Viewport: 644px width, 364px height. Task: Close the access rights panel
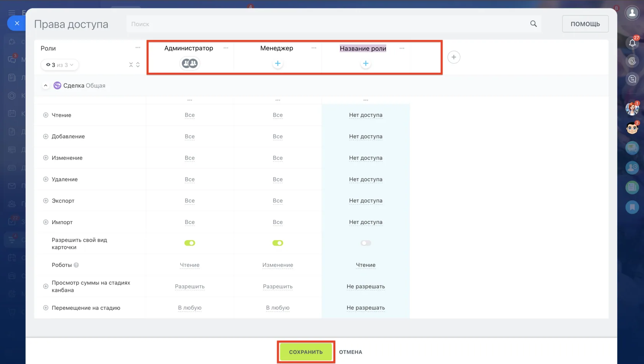[x=16, y=23]
